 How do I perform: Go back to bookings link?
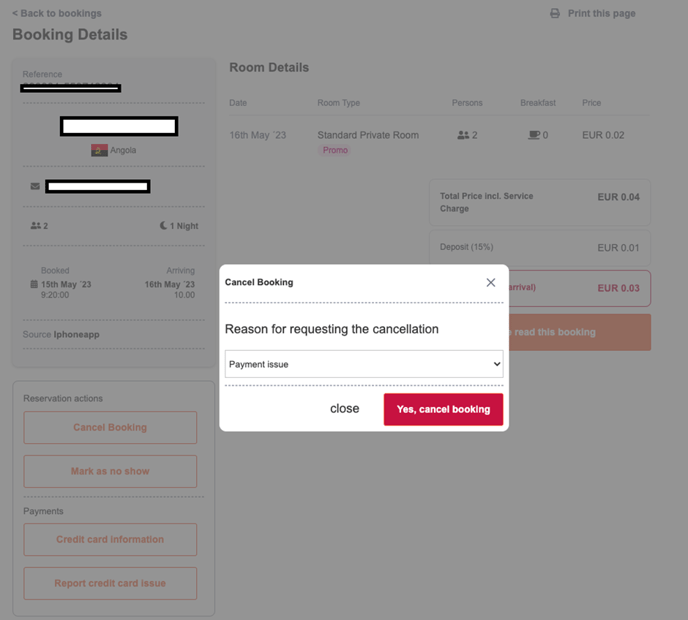pyautogui.click(x=57, y=14)
